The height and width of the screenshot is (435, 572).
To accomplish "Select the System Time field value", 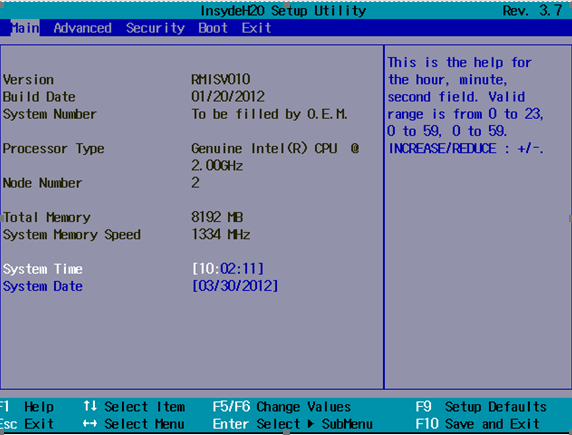I will [x=228, y=269].
